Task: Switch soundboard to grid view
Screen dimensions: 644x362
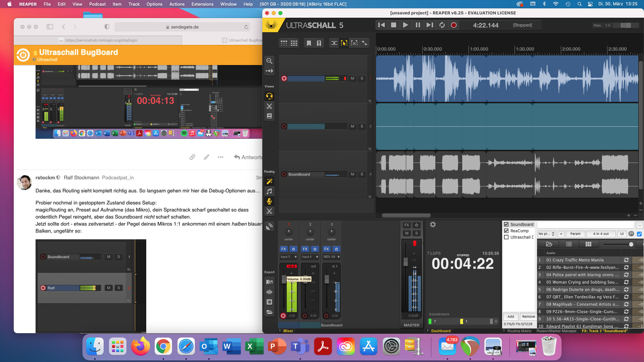Action: pyautogui.click(x=588, y=244)
